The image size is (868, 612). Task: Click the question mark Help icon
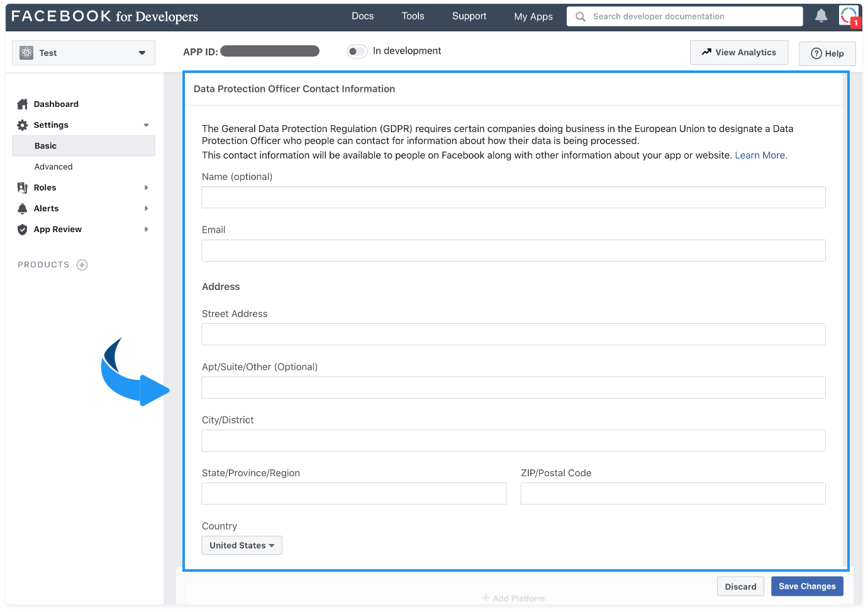816,53
